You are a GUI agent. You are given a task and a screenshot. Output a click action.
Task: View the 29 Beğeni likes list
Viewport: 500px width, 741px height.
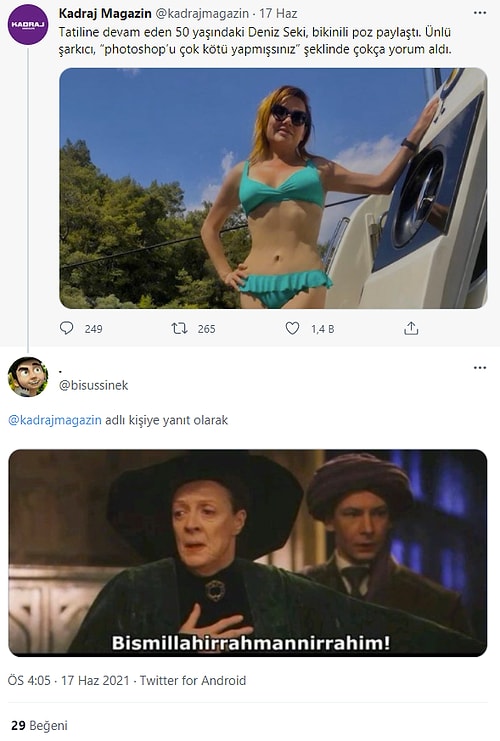(39, 725)
